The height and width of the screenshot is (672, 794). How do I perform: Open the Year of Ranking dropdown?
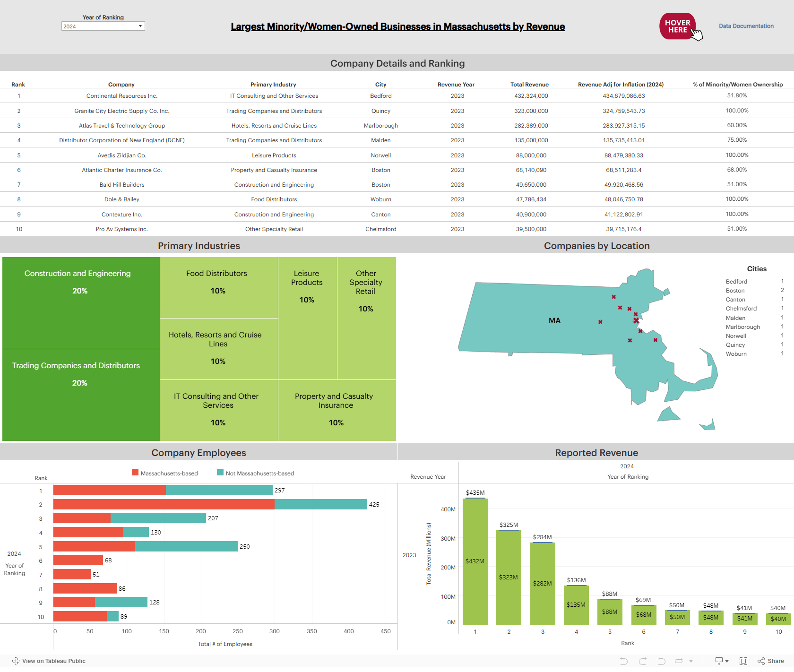(x=103, y=26)
